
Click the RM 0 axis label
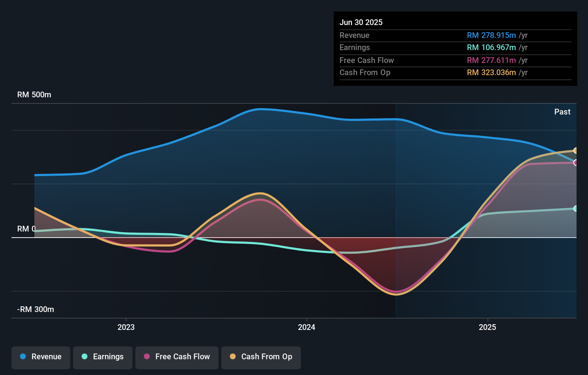[26, 229]
